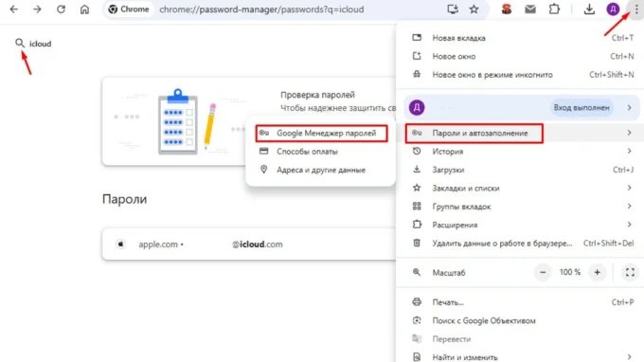Click the Extensions puzzle icon in toolbar

click(x=554, y=9)
